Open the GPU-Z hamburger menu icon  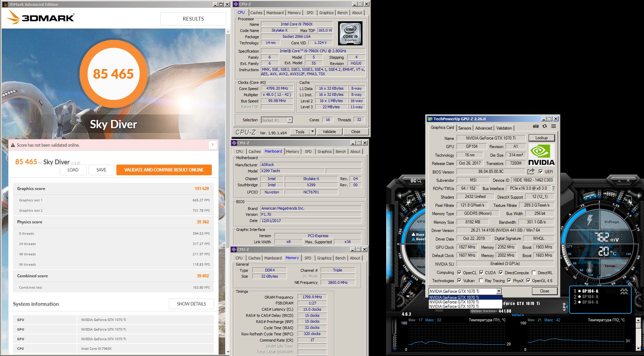(x=553, y=126)
